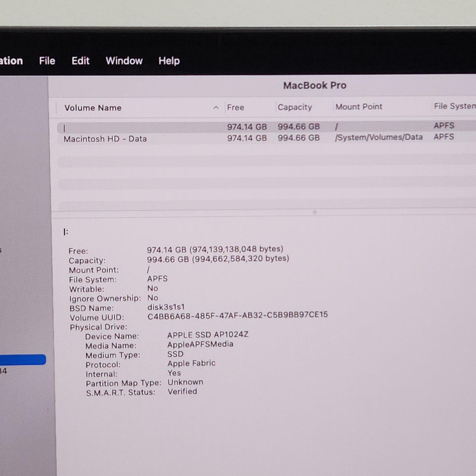The height and width of the screenshot is (476, 476).
Task: Select the root "/" volume row
Action: coord(148,126)
